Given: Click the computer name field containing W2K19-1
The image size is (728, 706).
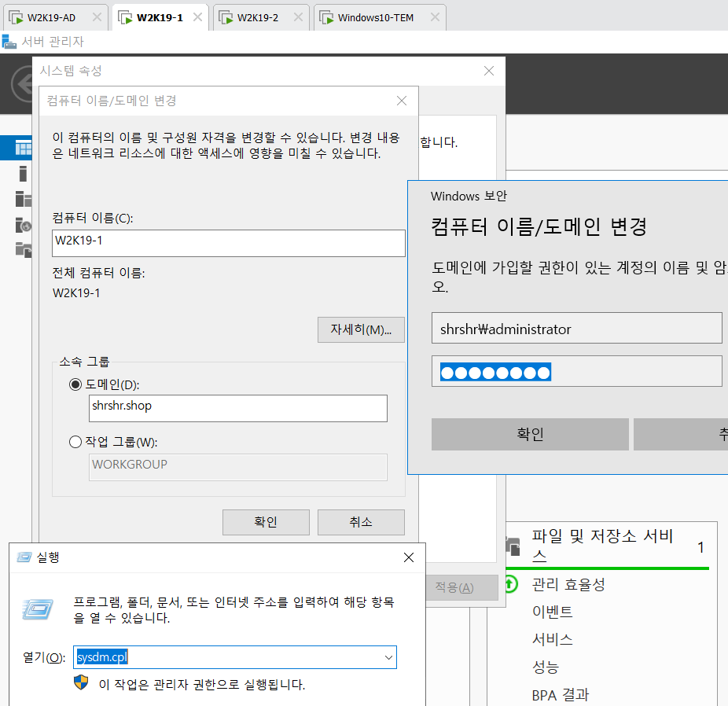Looking at the screenshot, I should coord(229,243).
